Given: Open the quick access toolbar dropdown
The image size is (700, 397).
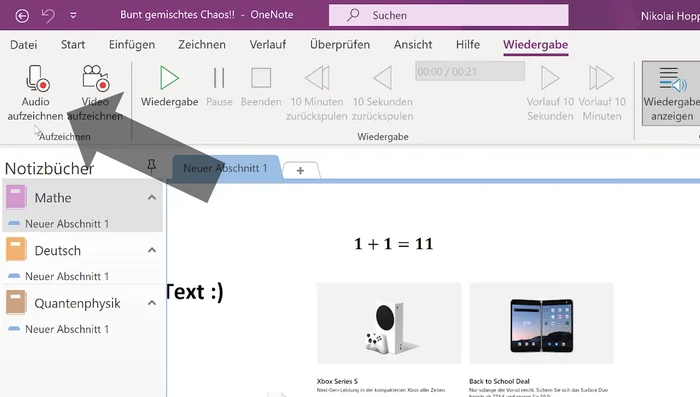Looking at the screenshot, I should pyautogui.click(x=73, y=16).
